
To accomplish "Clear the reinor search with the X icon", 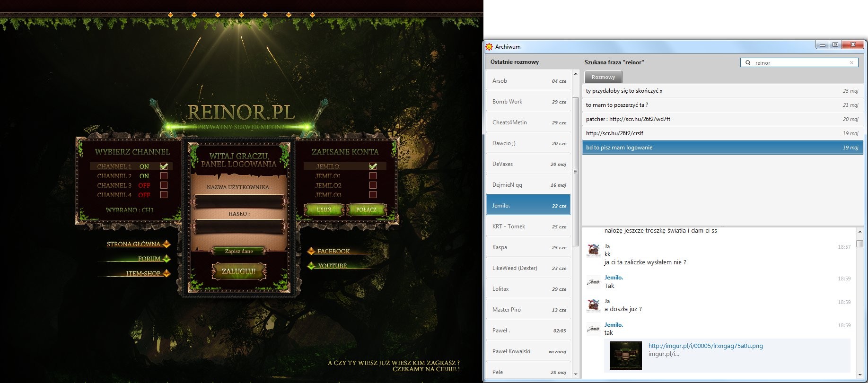I will (x=851, y=62).
